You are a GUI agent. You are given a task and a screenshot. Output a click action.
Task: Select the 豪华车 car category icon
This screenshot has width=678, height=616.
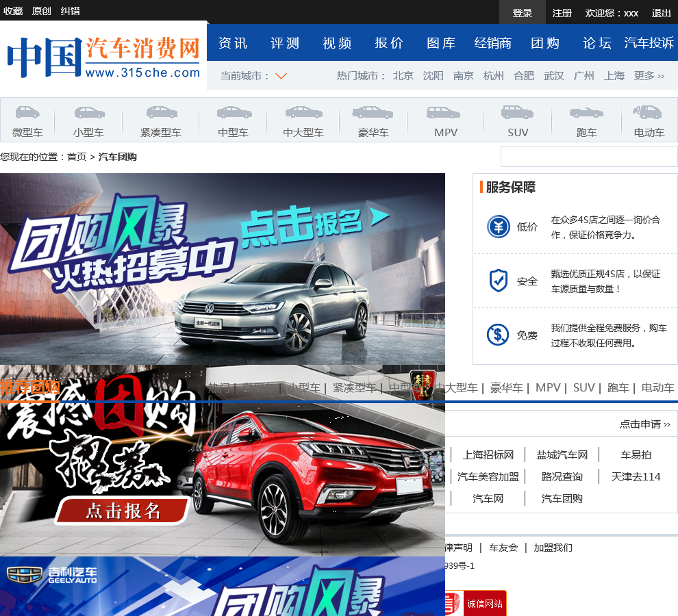click(373, 112)
